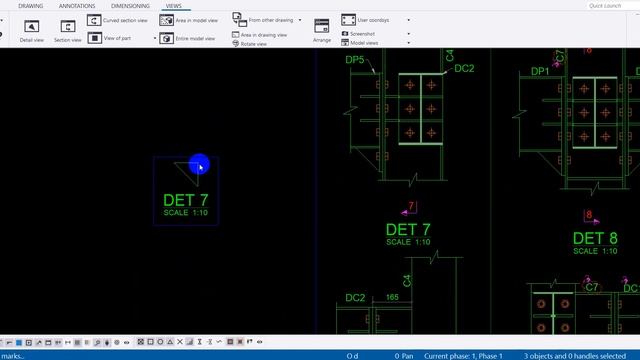Click the Arrange views button
The height and width of the screenshot is (360, 640).
(x=322, y=31)
